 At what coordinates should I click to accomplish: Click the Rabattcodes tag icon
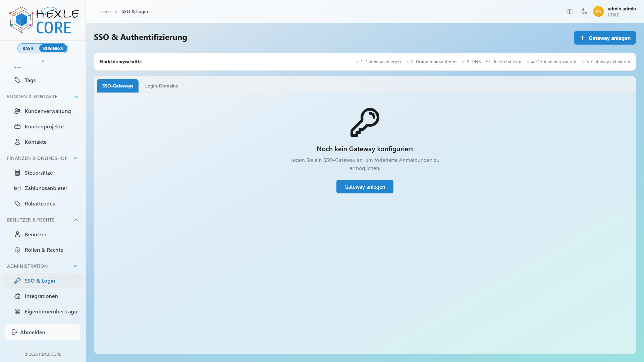(17, 203)
